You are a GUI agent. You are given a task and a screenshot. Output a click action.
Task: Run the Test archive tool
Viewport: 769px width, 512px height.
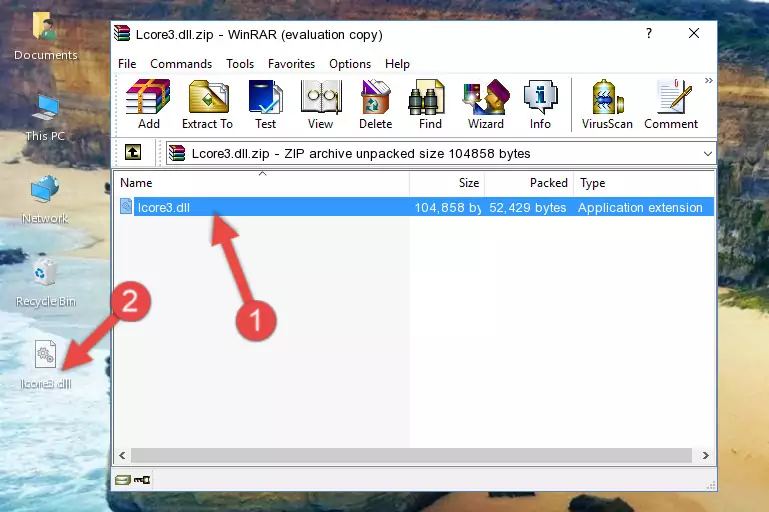265,104
